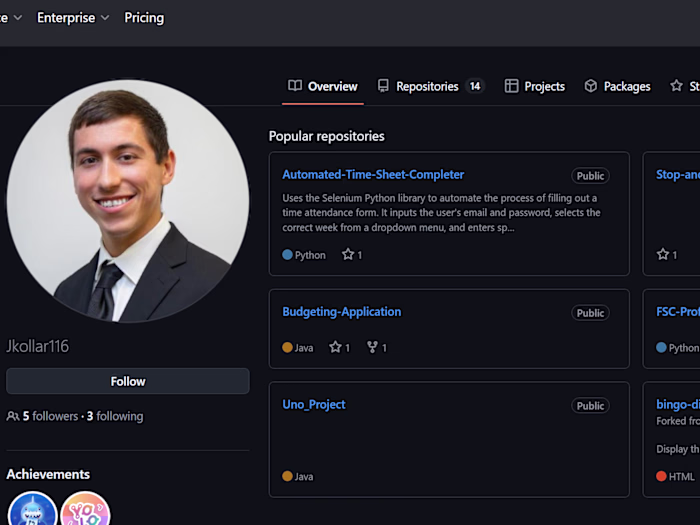This screenshot has width=700, height=525.
Task: Open the YOLO achievement badge
Action: tap(85, 509)
